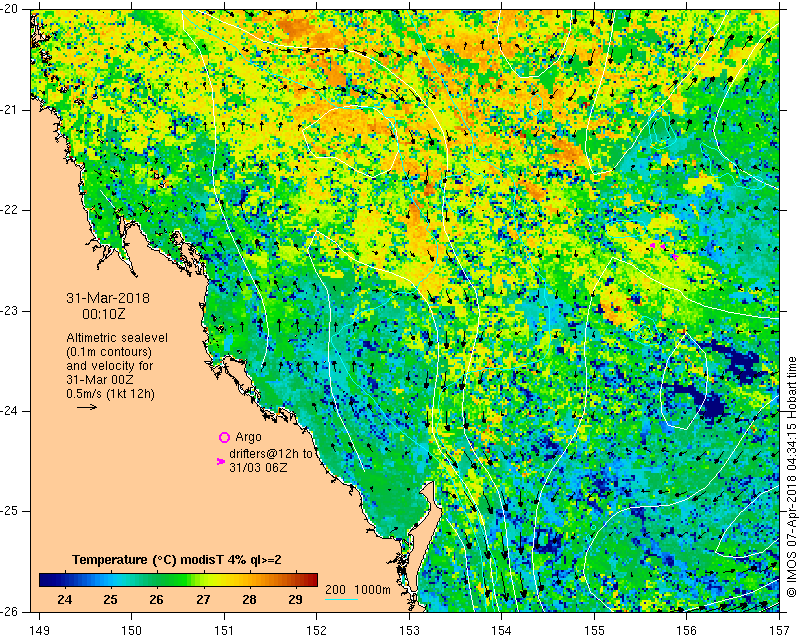The image size is (800, 640).
Task: Click the longitude axis label 155
Action: pos(594,630)
